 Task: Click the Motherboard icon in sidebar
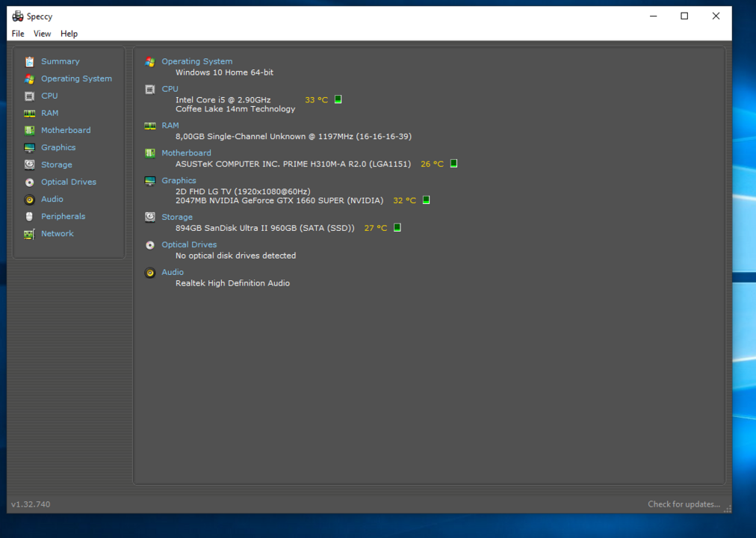(29, 131)
